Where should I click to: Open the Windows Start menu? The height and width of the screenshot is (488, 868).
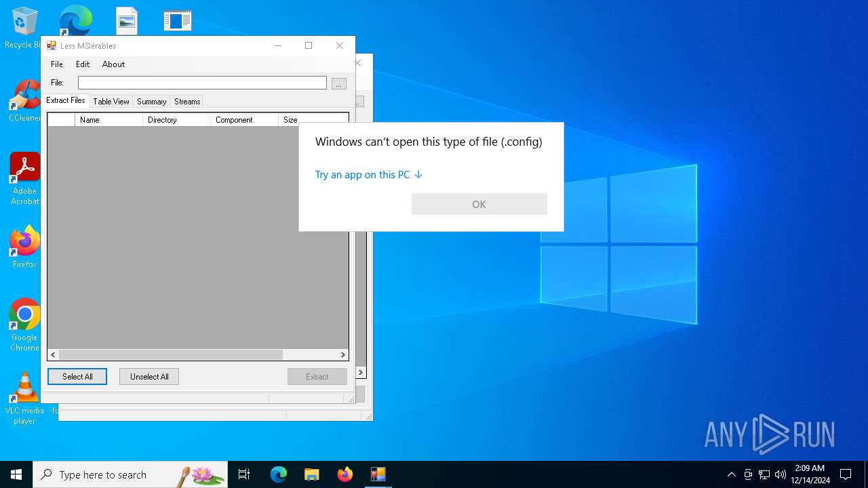[16, 474]
